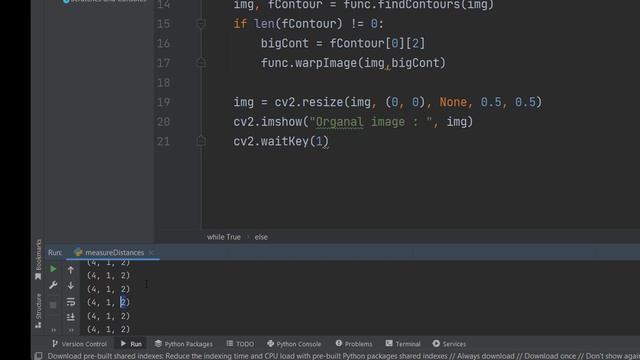Jump down the stack trace arrow

71,286
